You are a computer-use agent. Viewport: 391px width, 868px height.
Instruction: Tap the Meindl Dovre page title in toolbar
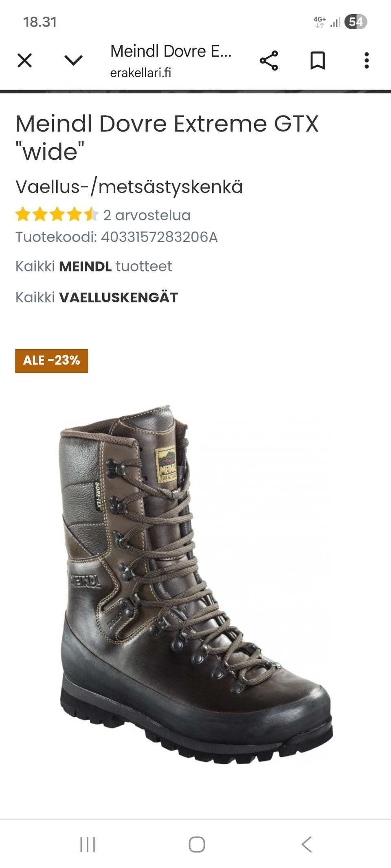click(x=171, y=51)
